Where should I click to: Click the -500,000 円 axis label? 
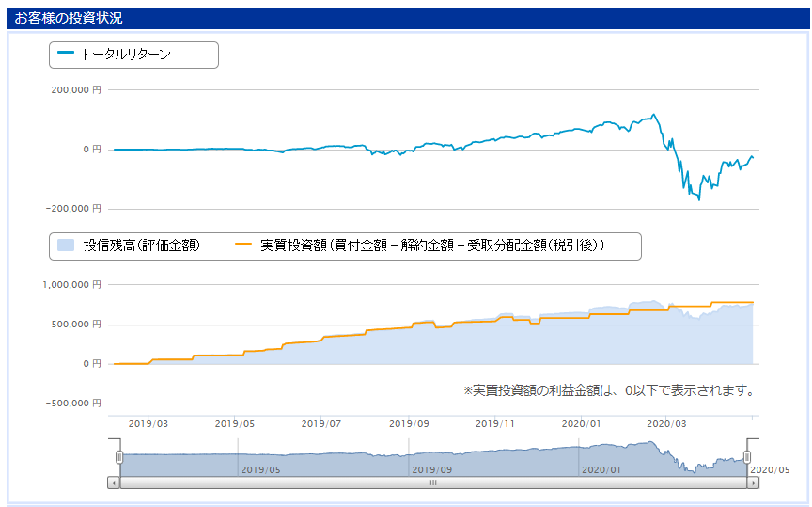tap(73, 403)
